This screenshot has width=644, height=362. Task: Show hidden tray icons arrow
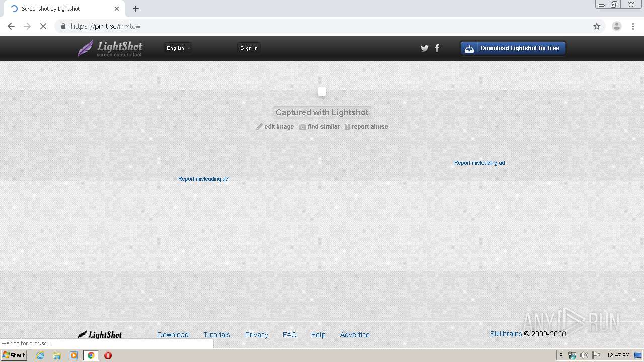coord(561,355)
